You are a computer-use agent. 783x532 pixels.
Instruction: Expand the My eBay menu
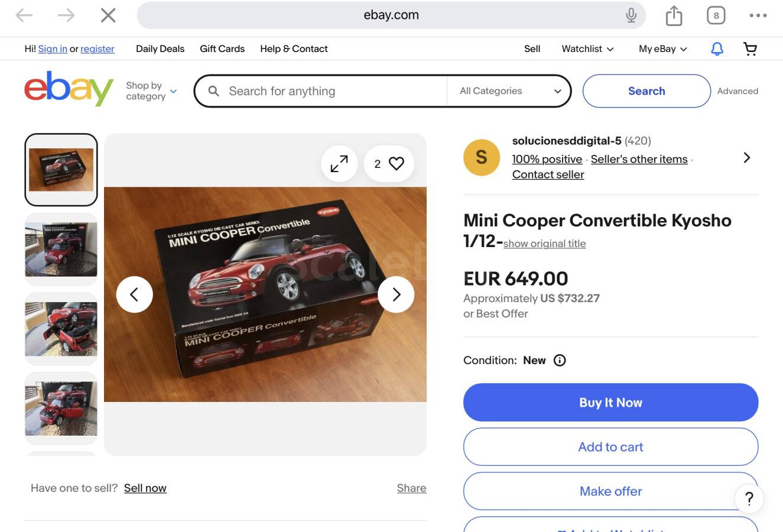pyautogui.click(x=662, y=49)
